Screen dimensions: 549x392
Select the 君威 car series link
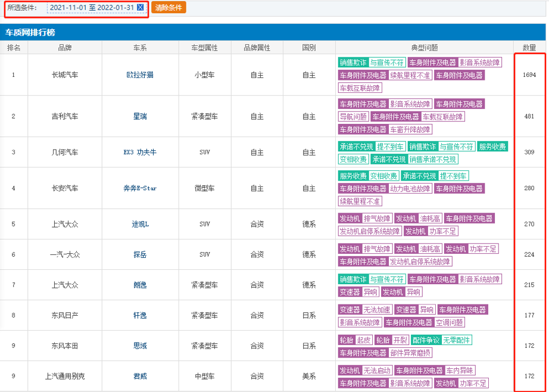coord(140,377)
